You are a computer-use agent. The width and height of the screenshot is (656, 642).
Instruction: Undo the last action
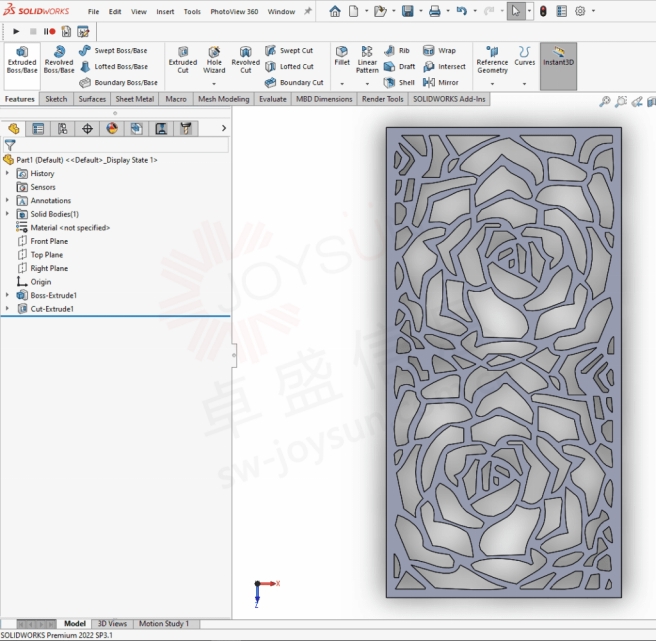pyautogui.click(x=461, y=11)
